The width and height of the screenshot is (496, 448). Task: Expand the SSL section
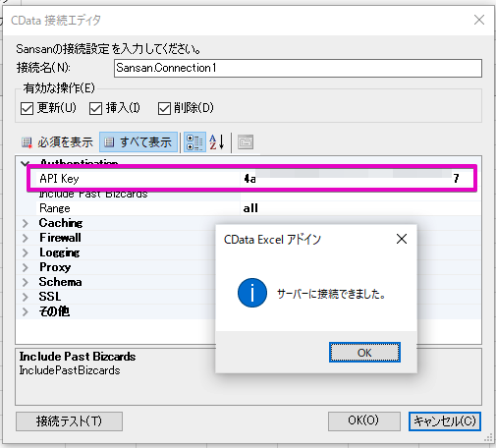click(26, 297)
